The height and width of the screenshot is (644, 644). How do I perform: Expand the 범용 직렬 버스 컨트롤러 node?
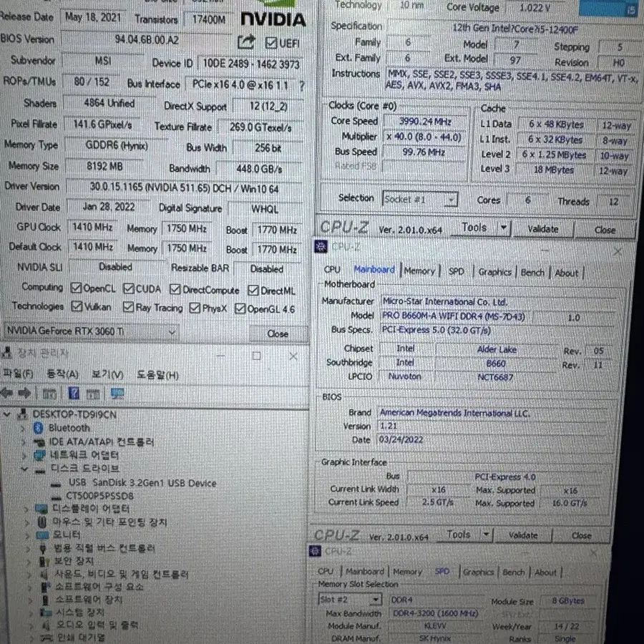point(28,549)
